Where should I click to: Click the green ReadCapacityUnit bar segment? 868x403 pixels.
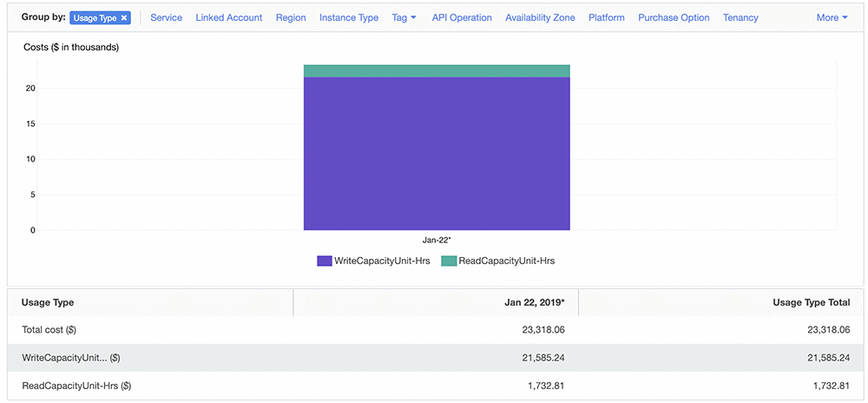(437, 71)
